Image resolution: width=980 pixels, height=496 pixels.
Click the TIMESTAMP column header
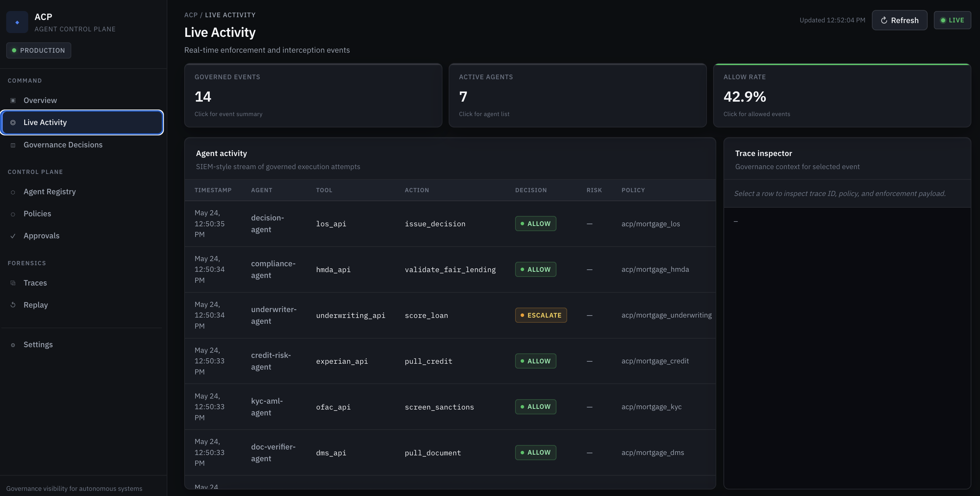213,190
